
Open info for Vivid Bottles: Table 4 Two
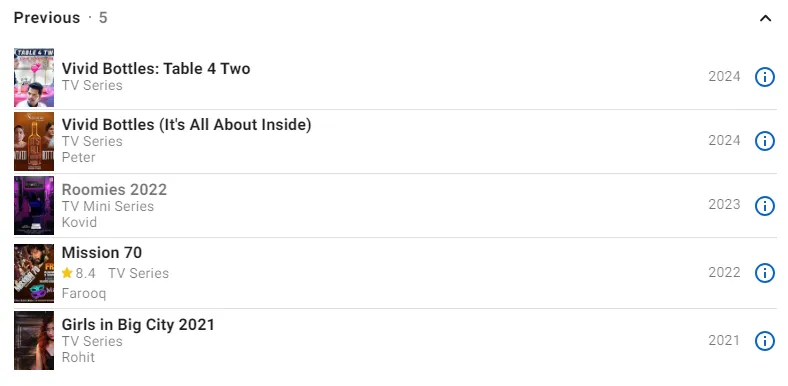tap(764, 77)
